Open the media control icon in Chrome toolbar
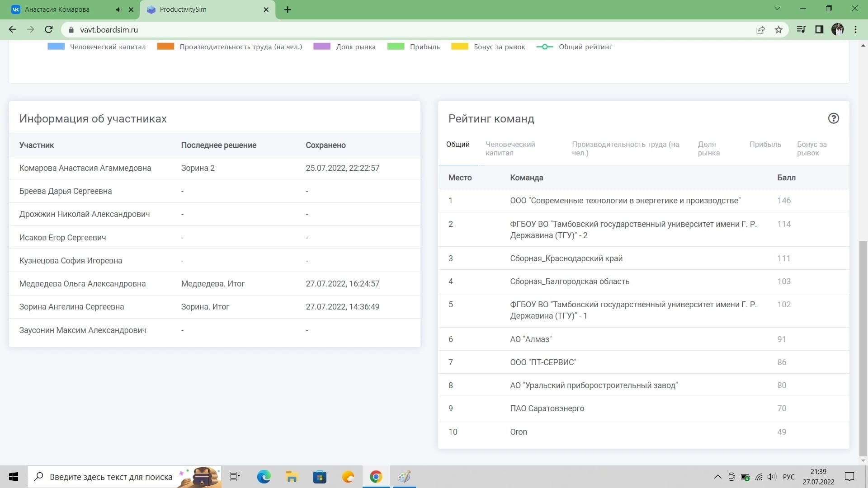 click(801, 30)
